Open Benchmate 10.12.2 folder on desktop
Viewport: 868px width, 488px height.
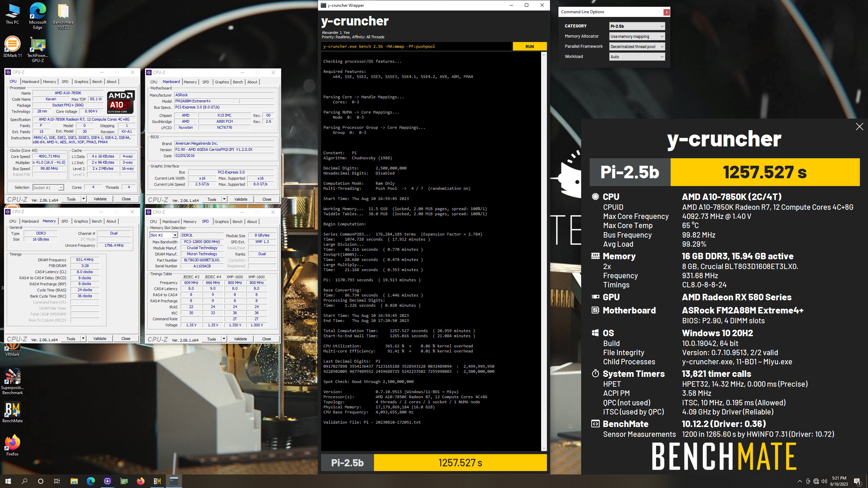(63, 16)
